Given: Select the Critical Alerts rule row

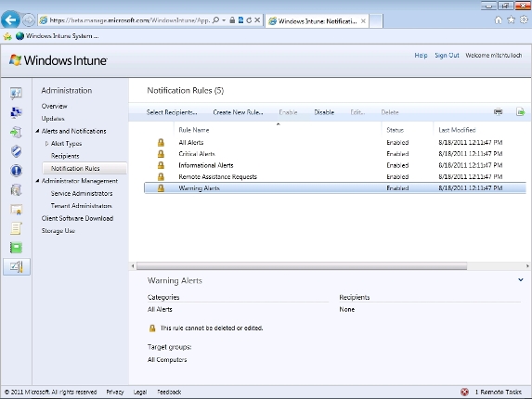Looking at the screenshot, I should [335, 154].
